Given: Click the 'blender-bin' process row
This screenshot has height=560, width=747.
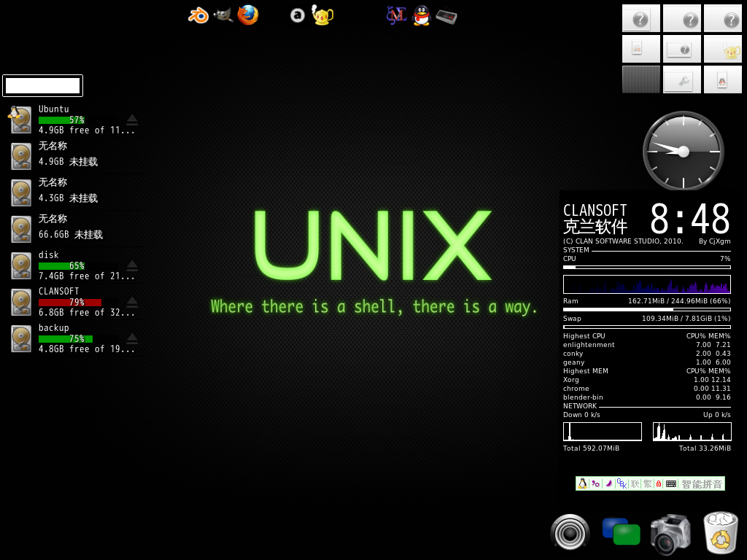Looking at the screenshot, I should click(646, 397).
